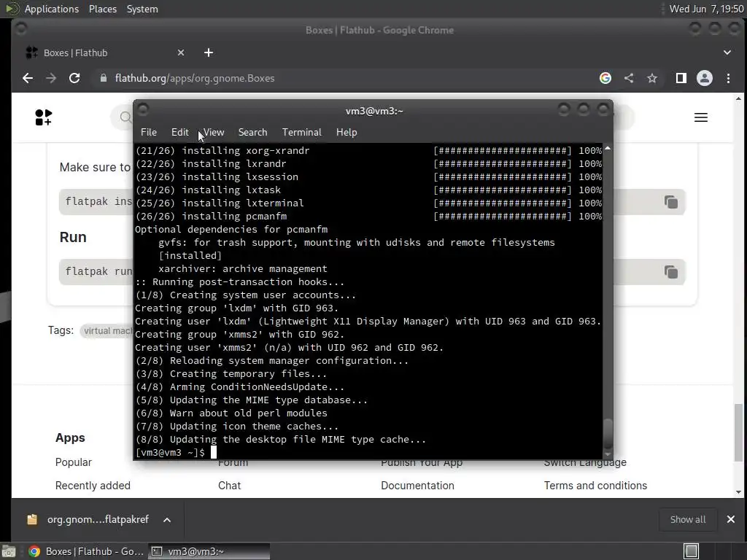
Task: Open the Places menu
Action: (x=103, y=9)
